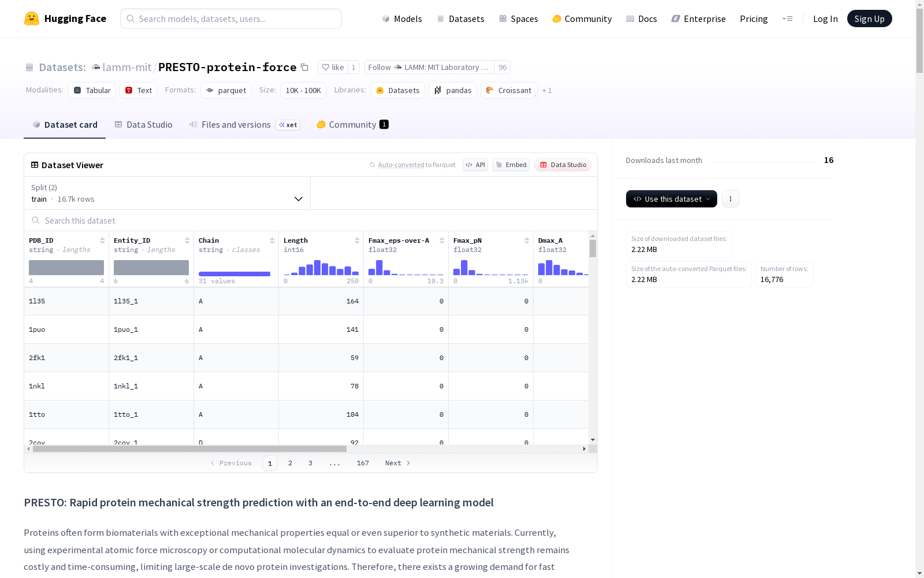Open the Community tab
This screenshot has width=924, height=578.
click(x=352, y=125)
